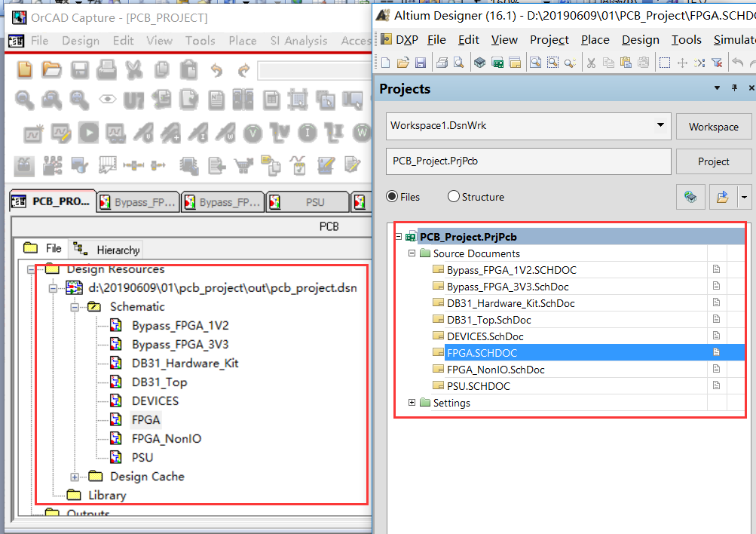
Task: Click Altium rubber stamp icon
Action: (x=643, y=63)
